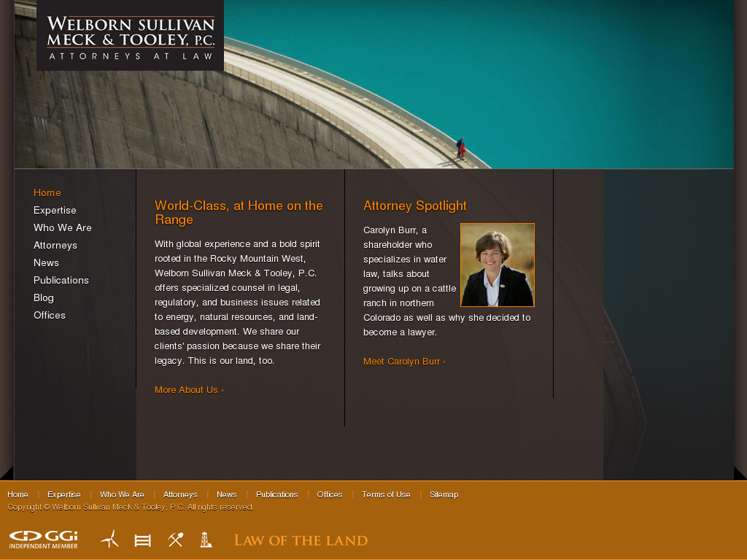Click the stacked horizontal bars icon in footer
The image size is (747, 560).
click(142, 540)
